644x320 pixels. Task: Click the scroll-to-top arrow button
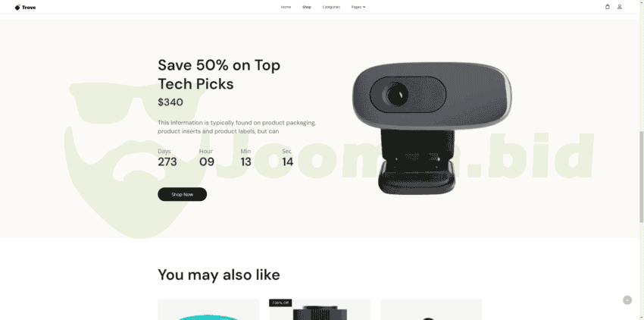coord(627,300)
